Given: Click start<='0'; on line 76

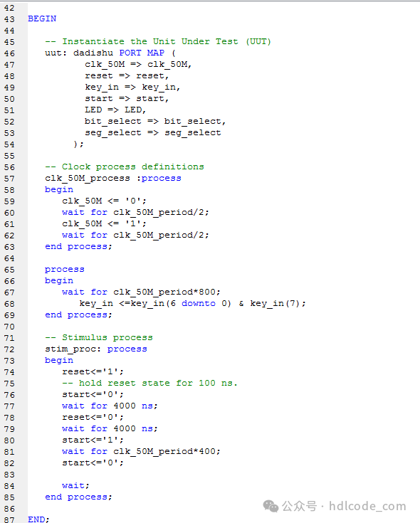Looking at the screenshot, I should click(93, 394).
